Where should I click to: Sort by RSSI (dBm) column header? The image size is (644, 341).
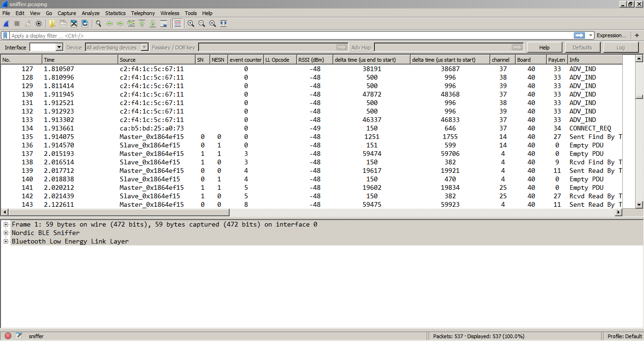(314, 60)
